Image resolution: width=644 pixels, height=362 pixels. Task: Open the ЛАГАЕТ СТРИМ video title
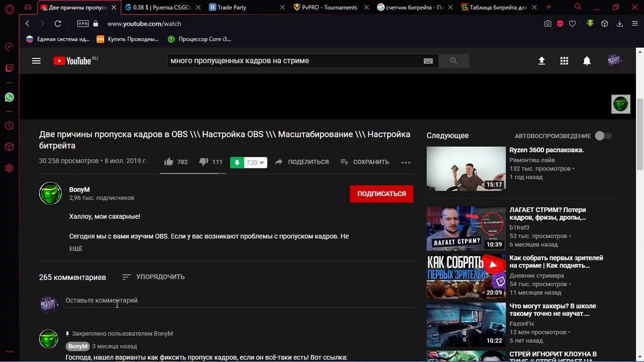click(x=548, y=214)
